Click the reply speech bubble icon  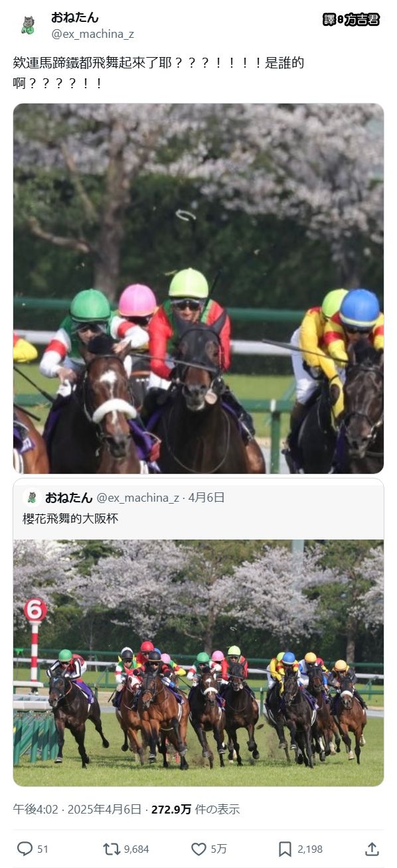tap(25, 849)
